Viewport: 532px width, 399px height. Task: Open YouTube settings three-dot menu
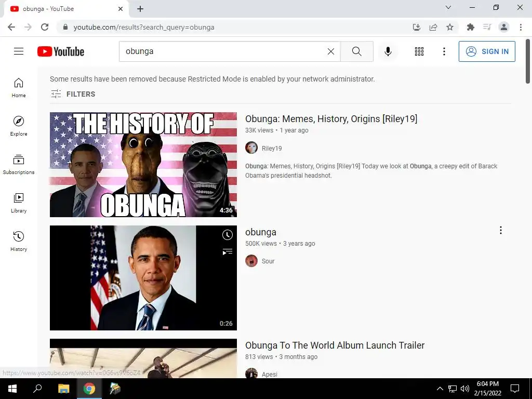point(444,51)
